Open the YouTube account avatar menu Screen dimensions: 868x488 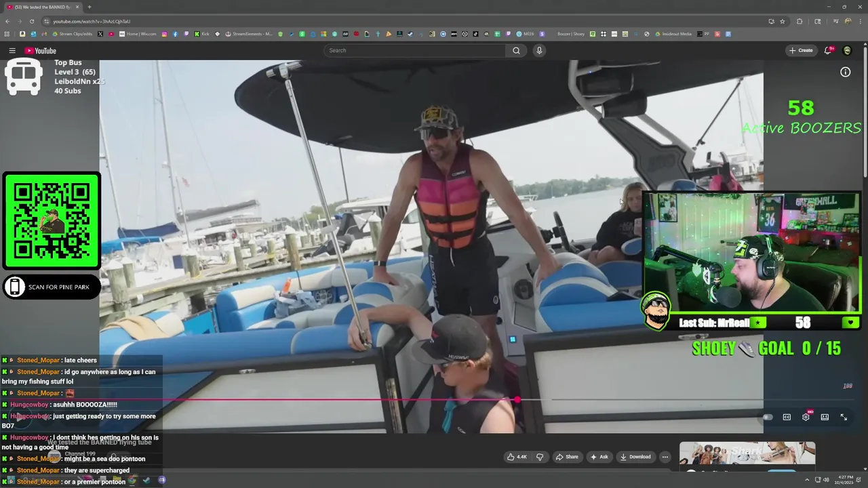click(x=847, y=50)
